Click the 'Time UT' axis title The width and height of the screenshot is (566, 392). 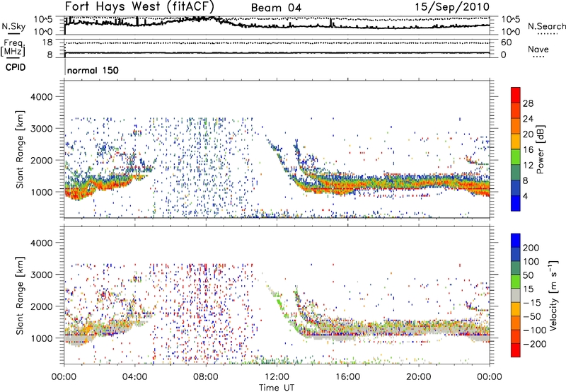[277, 388]
